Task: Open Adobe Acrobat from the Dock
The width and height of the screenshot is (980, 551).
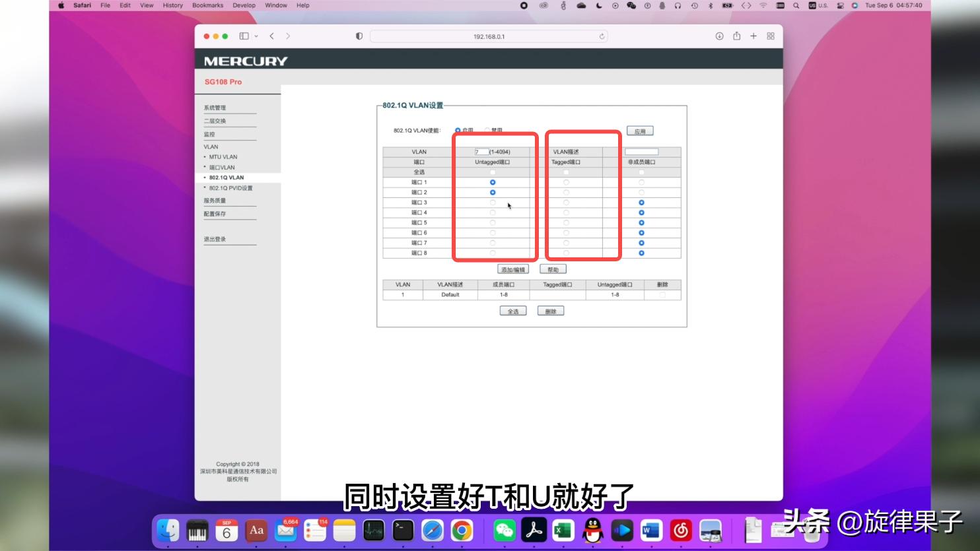Action: 534,529
